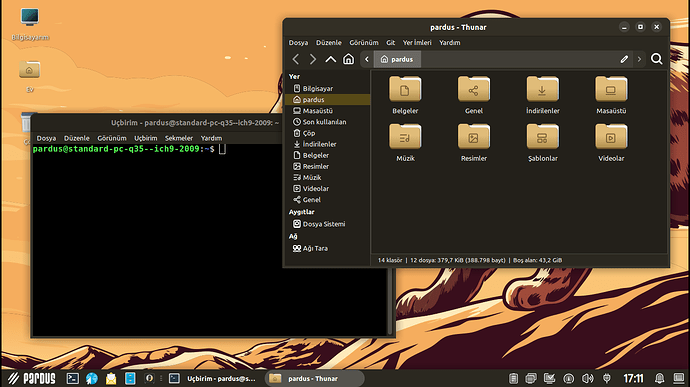Viewport: 690px width, 387px height.
Task: Open search in Thunar
Action: 657,59
